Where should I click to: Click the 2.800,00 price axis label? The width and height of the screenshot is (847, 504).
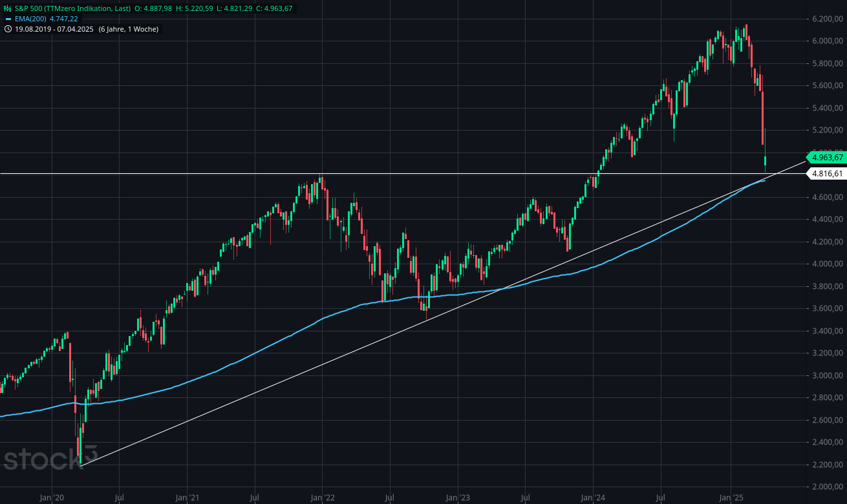[x=828, y=398]
